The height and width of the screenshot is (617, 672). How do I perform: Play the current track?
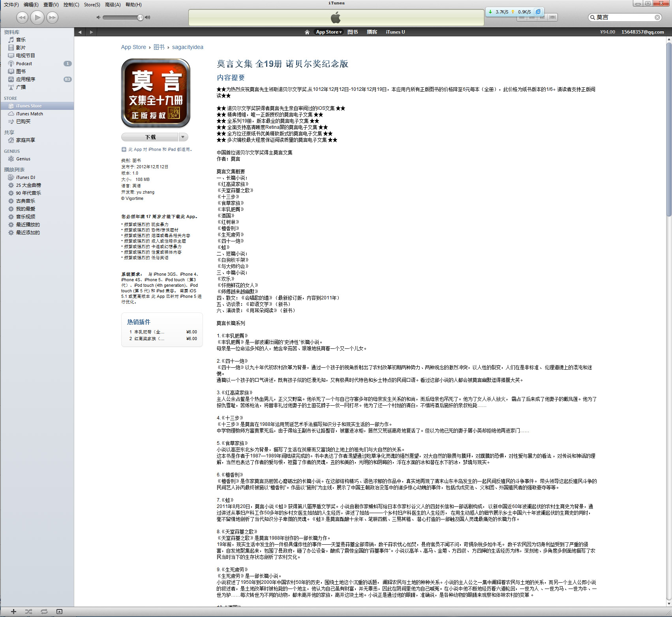pos(37,17)
